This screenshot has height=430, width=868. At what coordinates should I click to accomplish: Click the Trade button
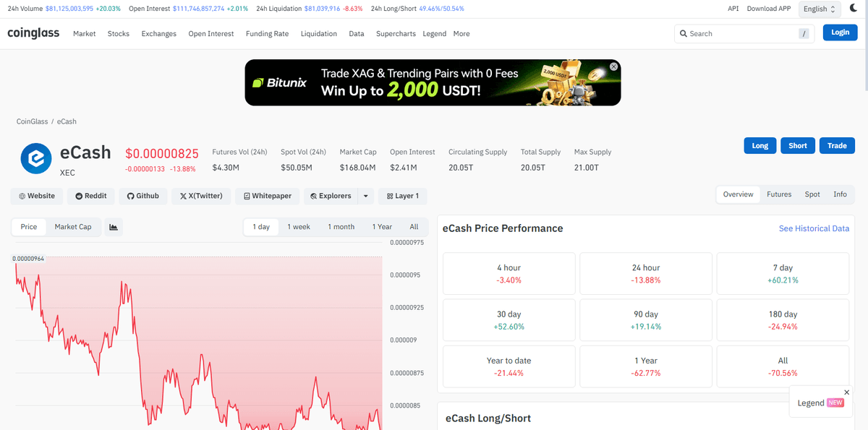tap(837, 145)
